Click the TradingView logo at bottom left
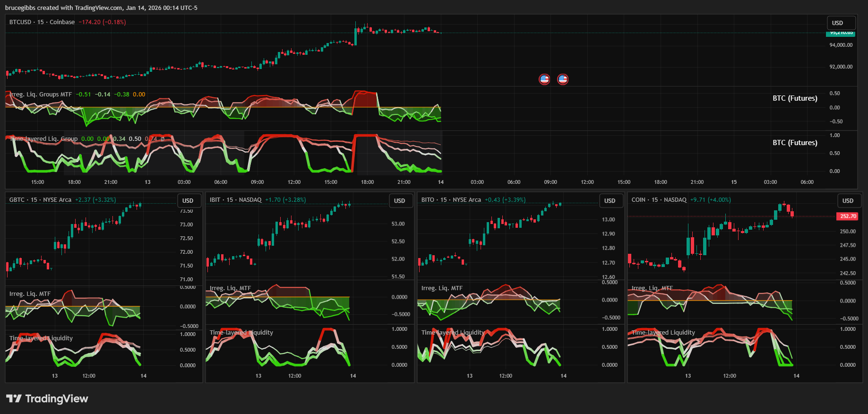This screenshot has width=868, height=414. [47, 398]
